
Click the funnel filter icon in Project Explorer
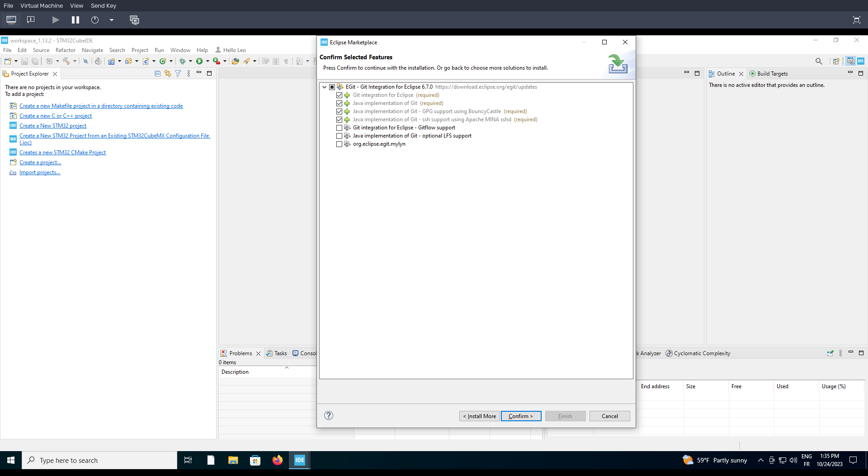[178, 74]
